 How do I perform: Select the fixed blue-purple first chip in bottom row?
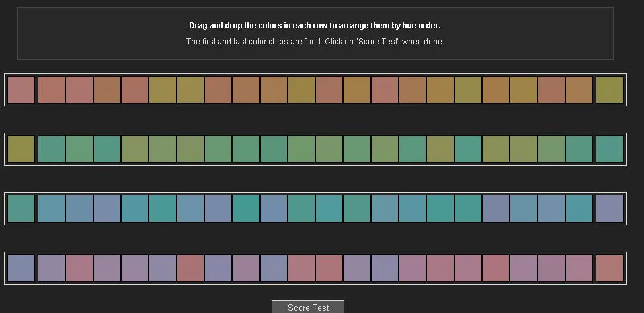[21, 268]
